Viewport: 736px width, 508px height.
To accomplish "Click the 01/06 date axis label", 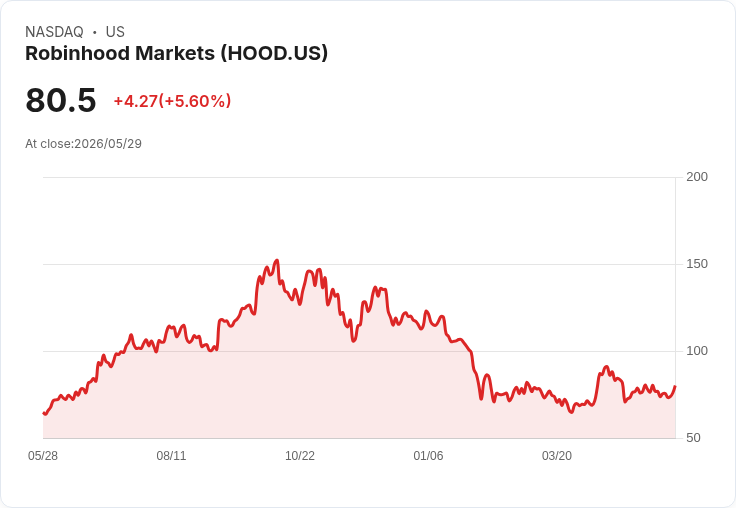I will point(428,456).
